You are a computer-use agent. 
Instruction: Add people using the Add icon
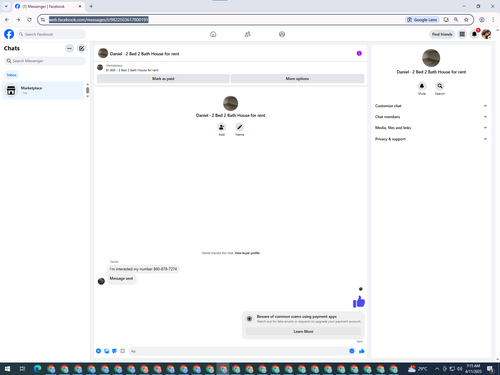(x=221, y=127)
